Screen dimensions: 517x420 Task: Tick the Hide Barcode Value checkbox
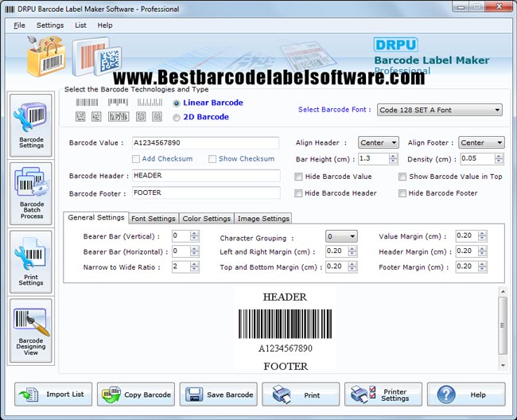click(x=298, y=177)
